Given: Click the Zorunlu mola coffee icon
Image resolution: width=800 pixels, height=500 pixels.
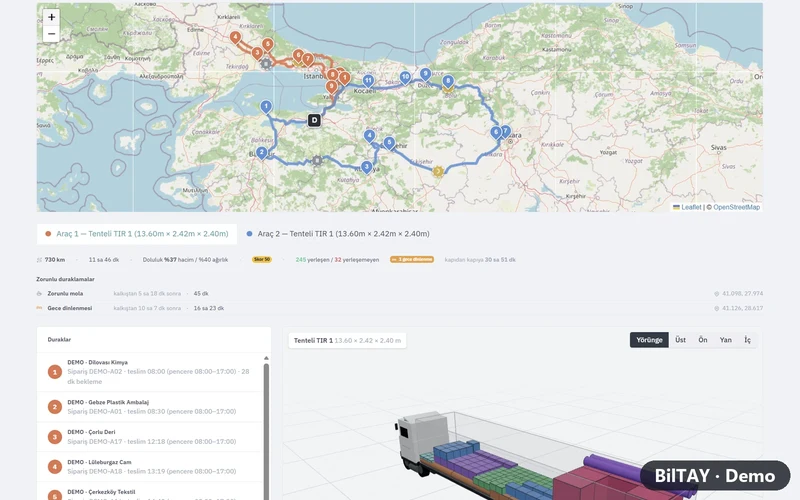Looking at the screenshot, I should 39,294.
